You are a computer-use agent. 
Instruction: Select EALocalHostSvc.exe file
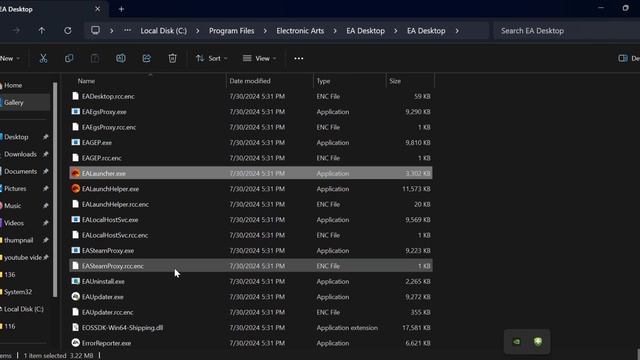click(251, 220)
